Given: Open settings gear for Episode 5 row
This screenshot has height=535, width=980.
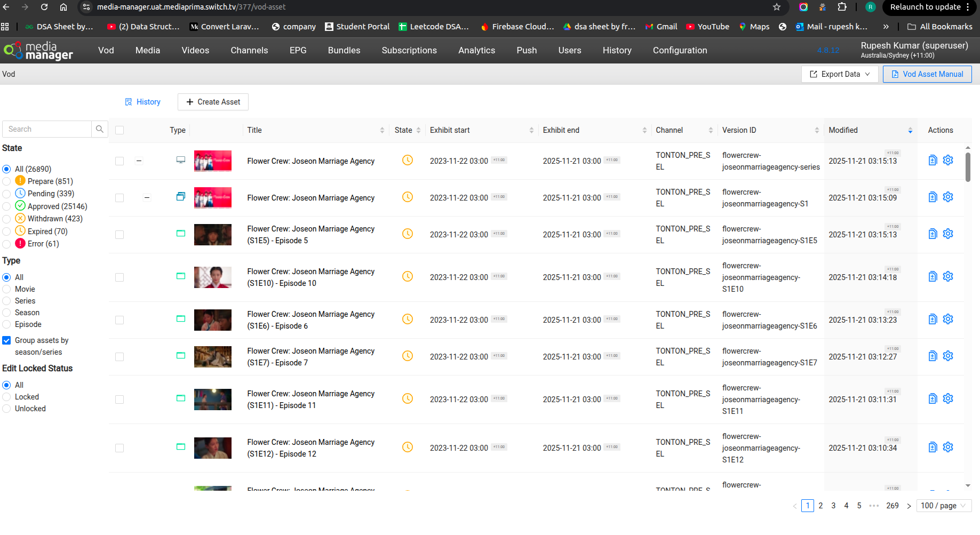Looking at the screenshot, I should coord(947,234).
